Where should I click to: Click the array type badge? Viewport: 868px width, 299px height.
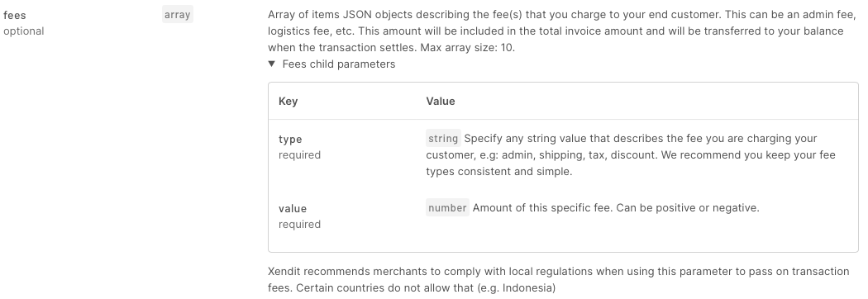[x=177, y=15]
